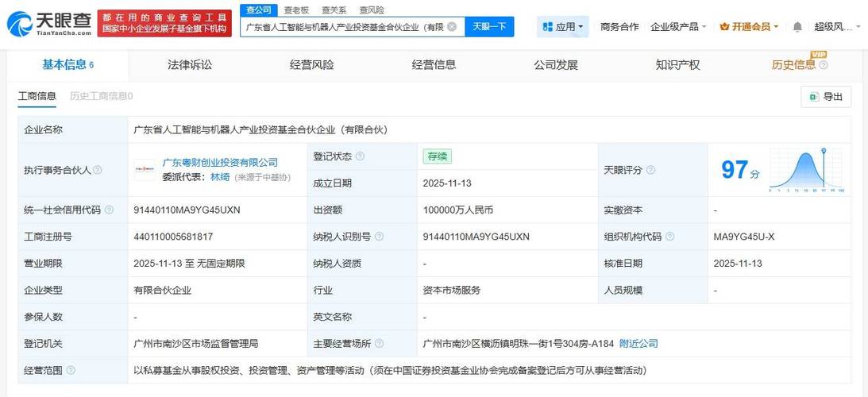This screenshot has width=868, height=397.
Task: Open 广东粤财创业投资有限公司 link
Action: click(220, 162)
